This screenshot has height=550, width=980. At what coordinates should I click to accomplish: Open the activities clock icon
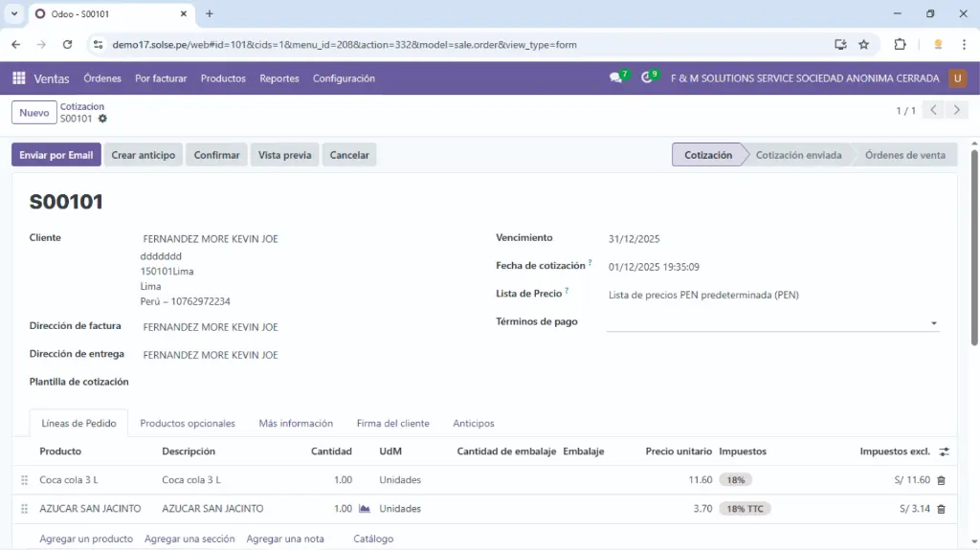point(648,78)
